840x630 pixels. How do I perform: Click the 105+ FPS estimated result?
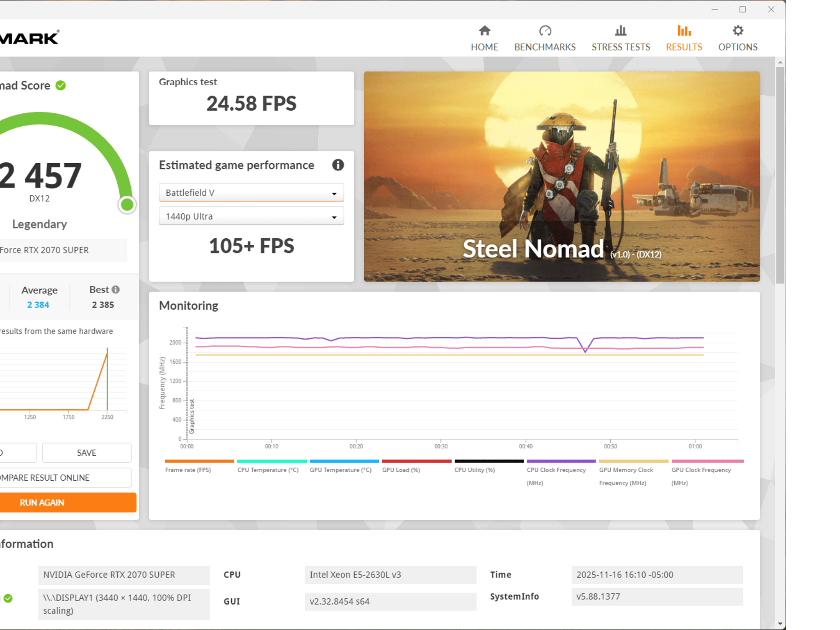[x=251, y=246]
